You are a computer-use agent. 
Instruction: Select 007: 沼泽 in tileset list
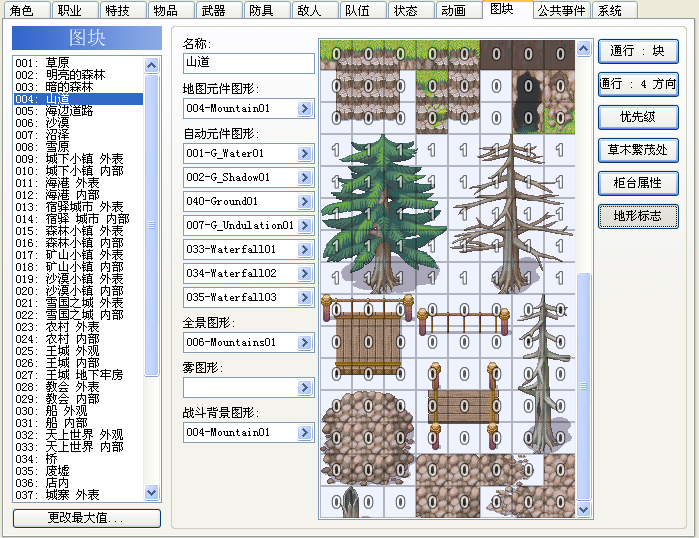[x=78, y=135]
